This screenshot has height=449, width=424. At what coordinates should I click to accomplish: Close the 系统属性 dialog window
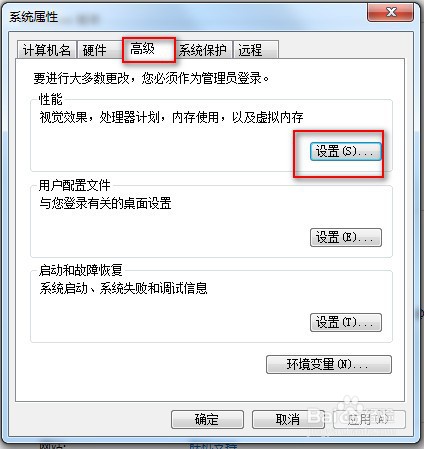click(390, 13)
